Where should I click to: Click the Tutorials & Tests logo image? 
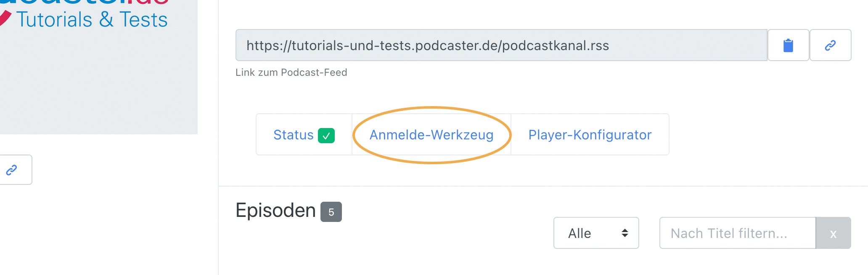coord(84,15)
